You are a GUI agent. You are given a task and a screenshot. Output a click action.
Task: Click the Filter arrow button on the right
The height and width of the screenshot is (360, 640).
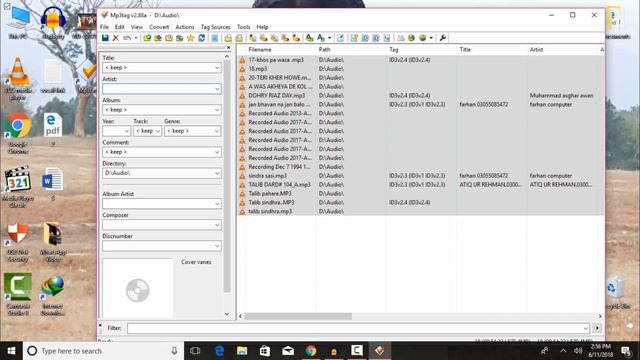pyautogui.click(x=597, y=328)
